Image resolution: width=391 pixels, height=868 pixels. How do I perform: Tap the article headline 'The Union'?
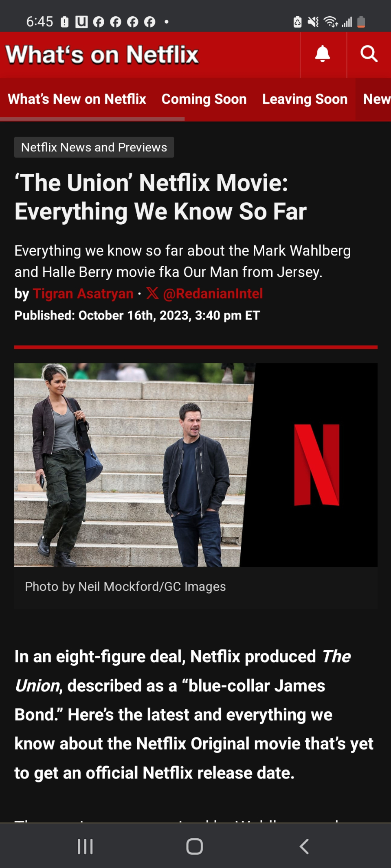pos(160,197)
